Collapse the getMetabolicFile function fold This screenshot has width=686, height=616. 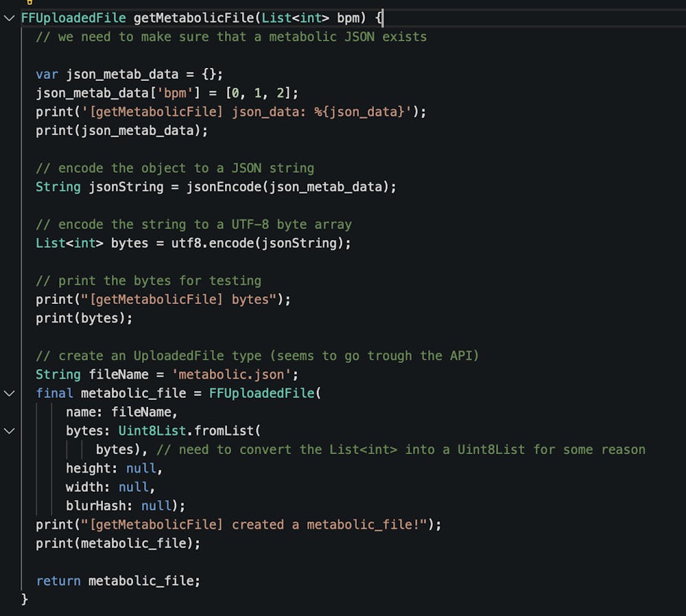[9, 18]
